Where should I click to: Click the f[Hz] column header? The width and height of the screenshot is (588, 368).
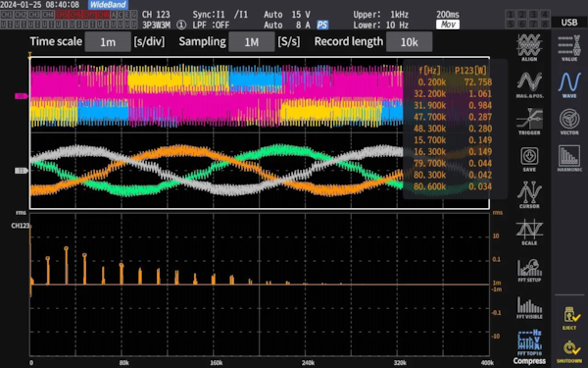pyautogui.click(x=429, y=71)
